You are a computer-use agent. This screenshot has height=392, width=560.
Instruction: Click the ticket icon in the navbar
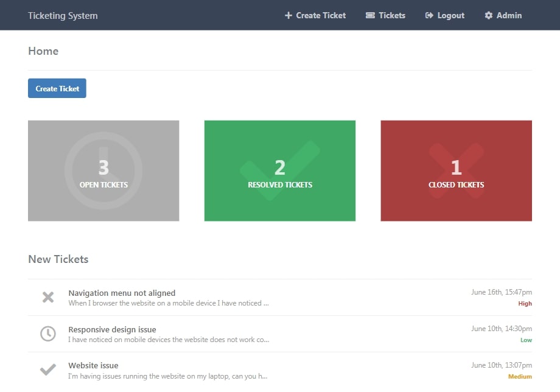pyautogui.click(x=370, y=15)
